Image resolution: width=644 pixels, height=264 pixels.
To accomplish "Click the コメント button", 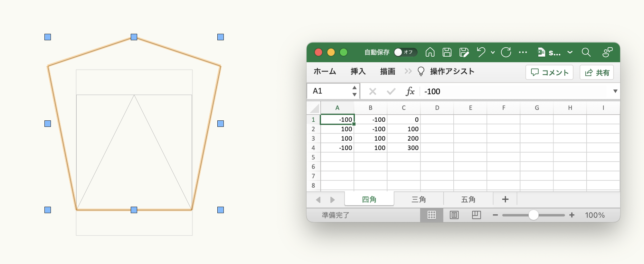I will click(x=549, y=72).
